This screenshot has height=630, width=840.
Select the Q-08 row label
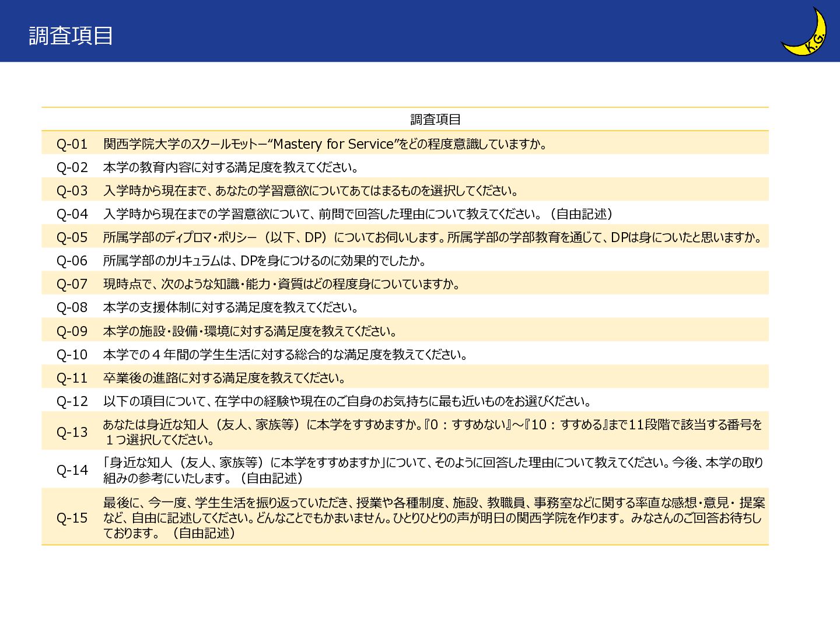point(72,307)
